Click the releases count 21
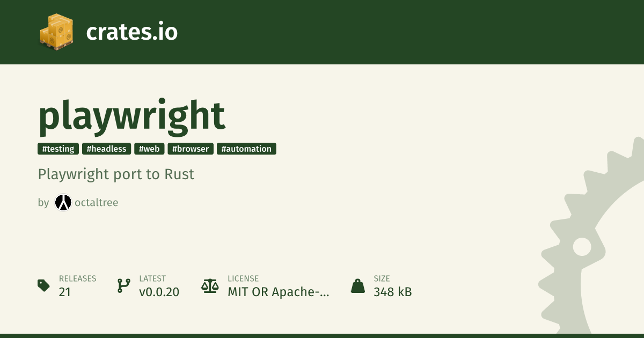This screenshot has height=338, width=644. coord(65,292)
